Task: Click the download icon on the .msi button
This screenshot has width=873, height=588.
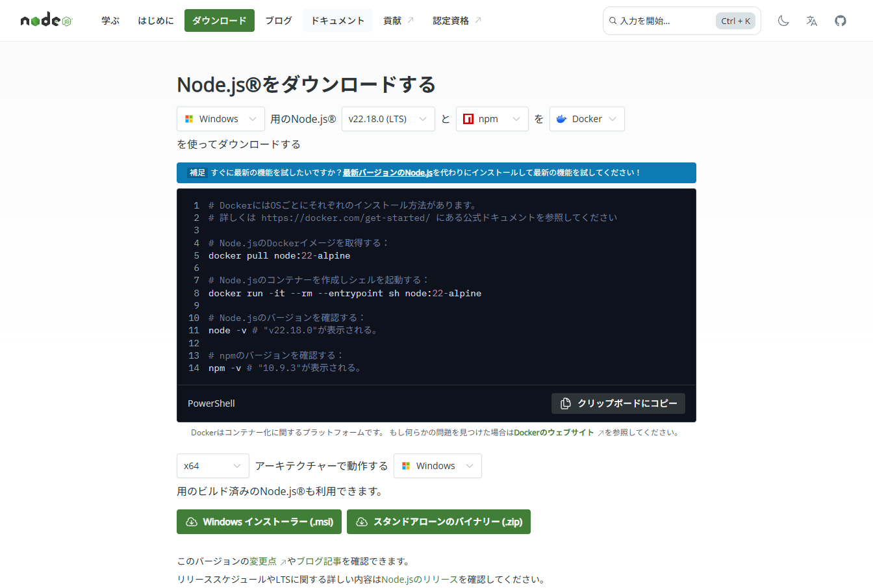Action: 192,522
